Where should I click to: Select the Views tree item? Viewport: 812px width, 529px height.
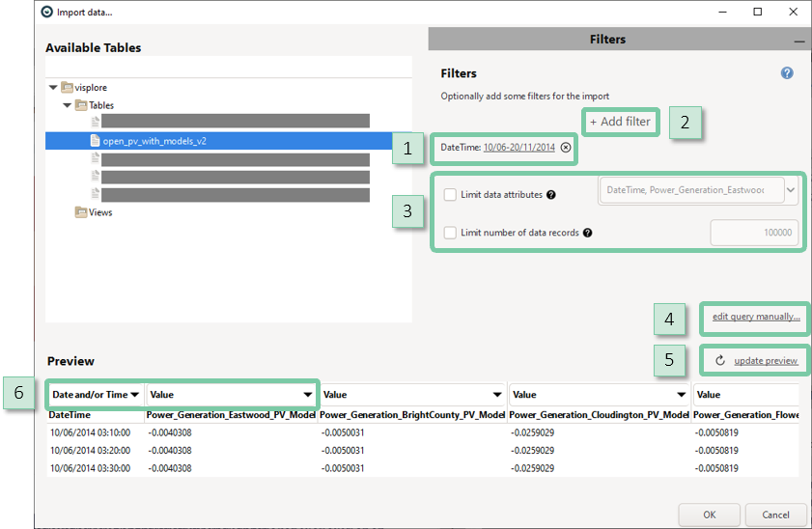click(100, 212)
